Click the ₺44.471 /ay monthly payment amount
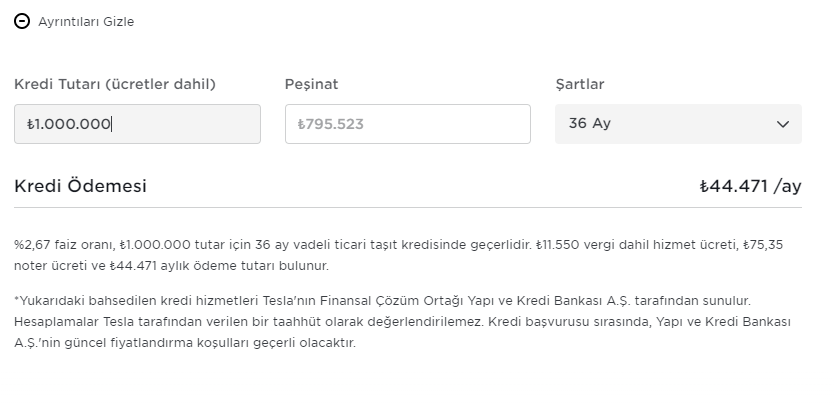This screenshot has width=838, height=408. click(751, 186)
